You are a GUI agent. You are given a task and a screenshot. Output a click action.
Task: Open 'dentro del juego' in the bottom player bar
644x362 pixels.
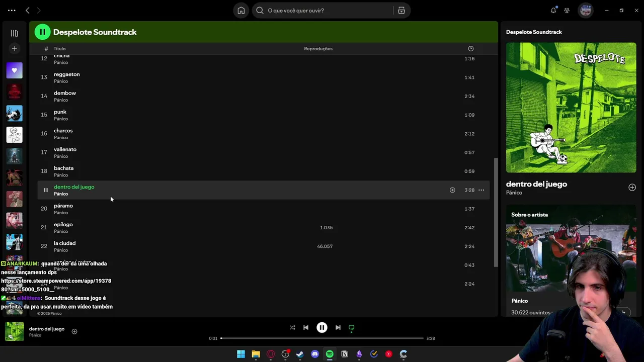[47, 329]
